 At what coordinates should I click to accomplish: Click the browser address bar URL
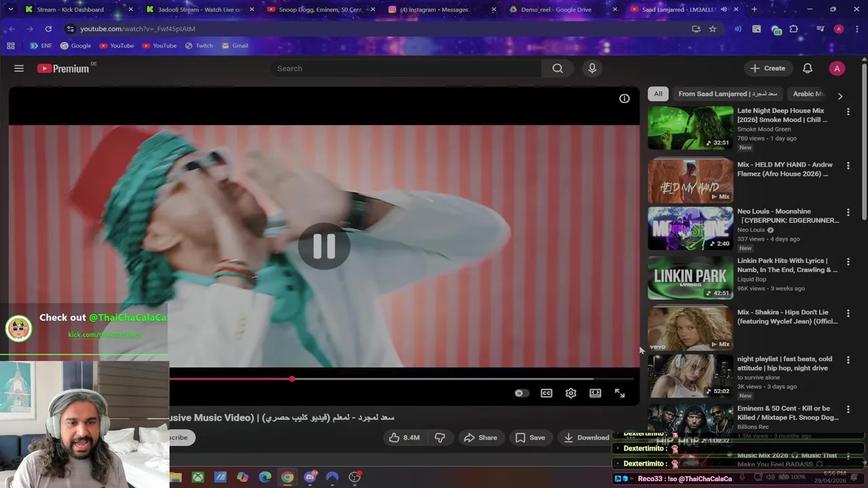click(x=138, y=28)
